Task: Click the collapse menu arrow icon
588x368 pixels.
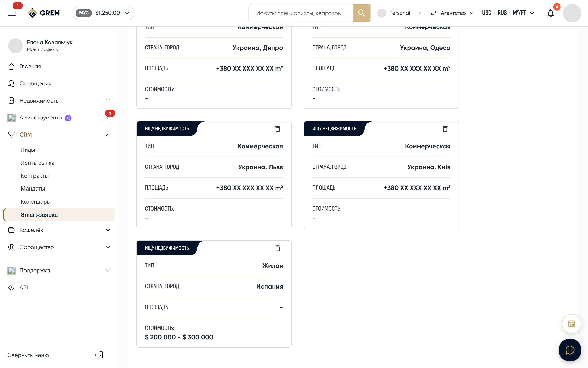Action: (x=99, y=355)
